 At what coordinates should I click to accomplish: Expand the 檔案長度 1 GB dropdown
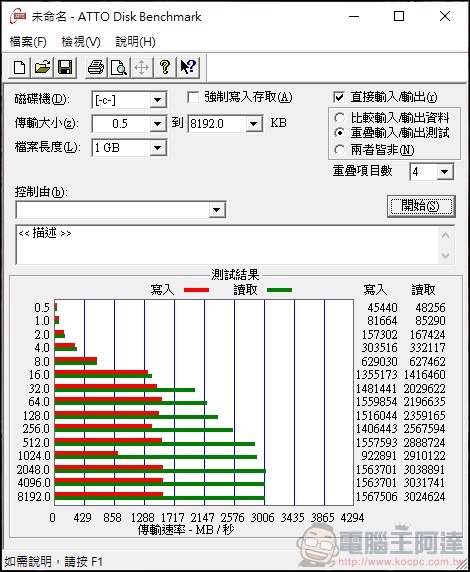(158, 148)
